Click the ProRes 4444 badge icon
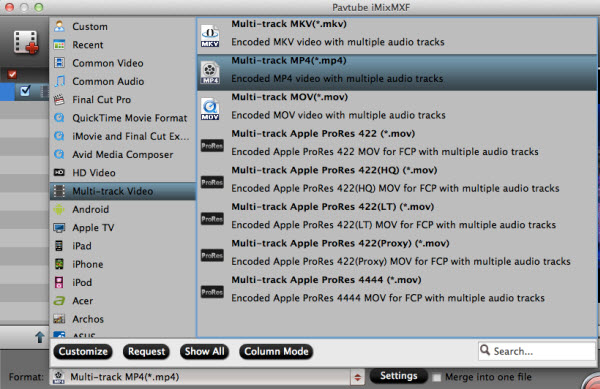This screenshot has height=389, width=600. coord(212,292)
